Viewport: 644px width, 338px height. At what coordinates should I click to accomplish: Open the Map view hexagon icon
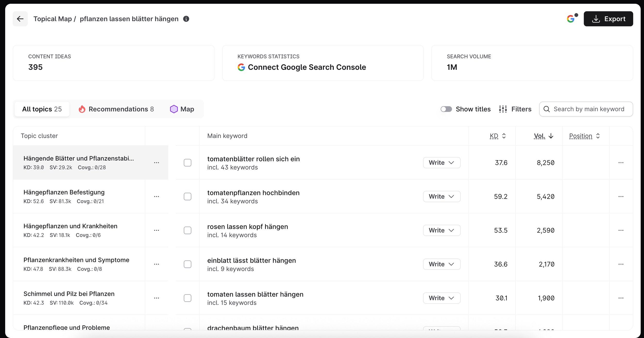coord(174,109)
